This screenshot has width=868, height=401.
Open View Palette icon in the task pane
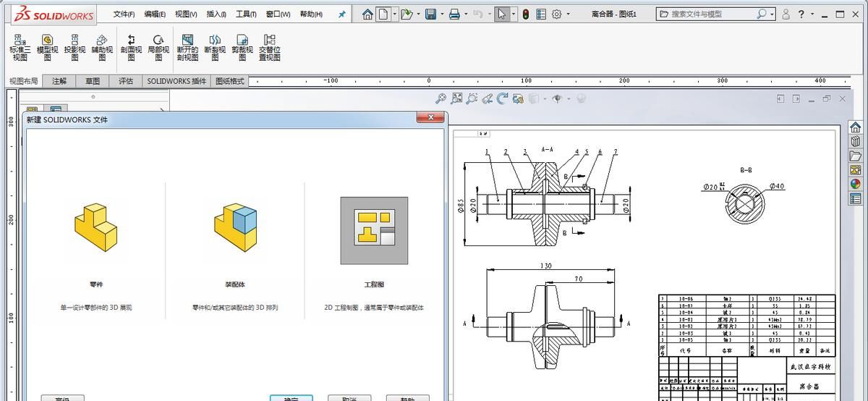tap(856, 169)
